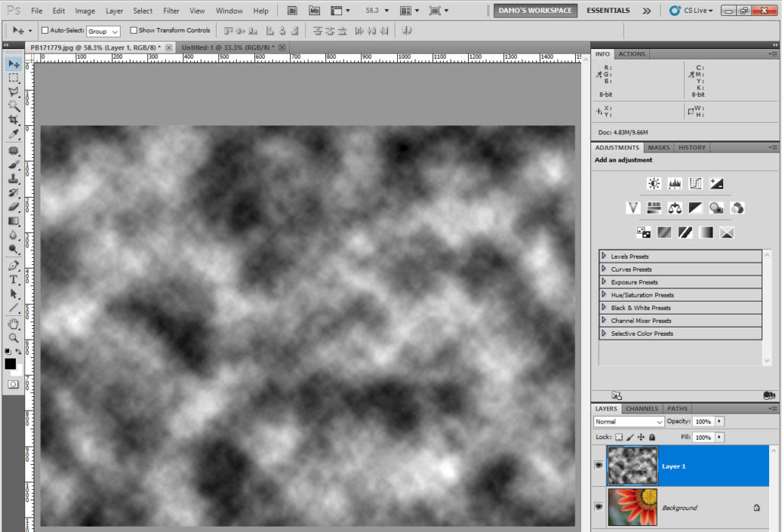Pick the Type tool

click(13, 279)
